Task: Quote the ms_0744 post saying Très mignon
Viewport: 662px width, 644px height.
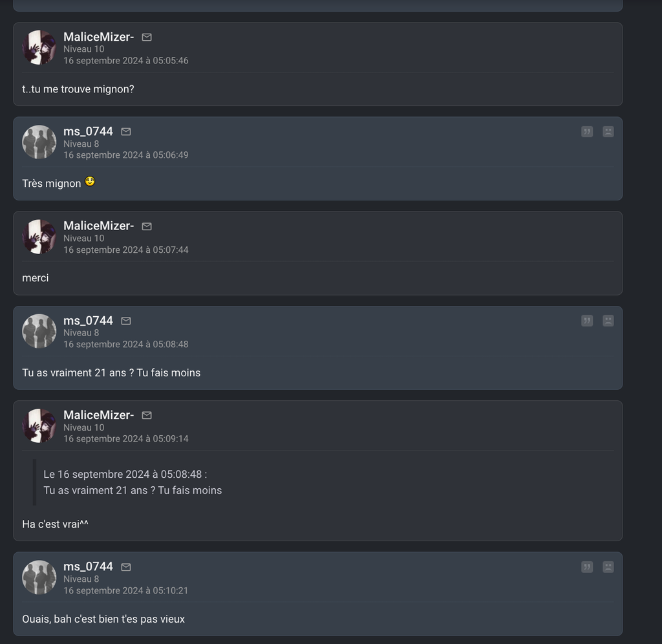Action: [587, 132]
